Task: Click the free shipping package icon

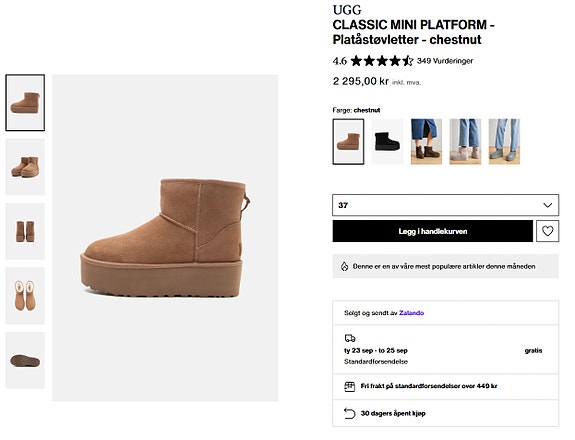Action: pyautogui.click(x=349, y=386)
